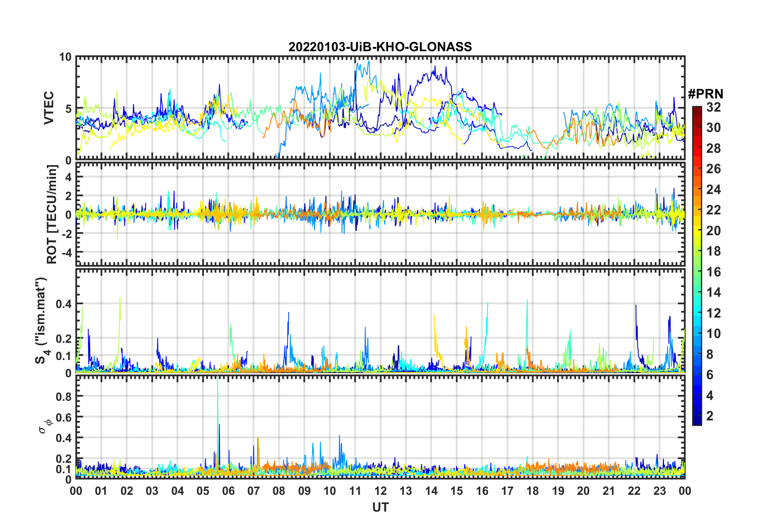Click the PRN colorbar strip
The width and height of the screenshot is (761, 532).
697,266
